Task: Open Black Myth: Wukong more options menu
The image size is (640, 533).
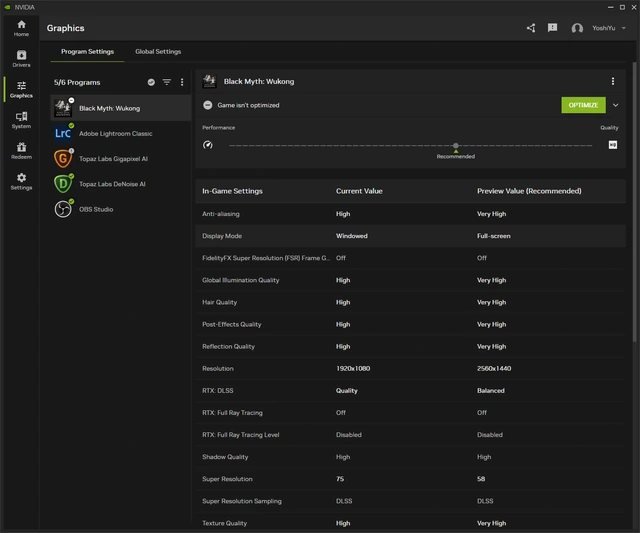Action: [x=613, y=81]
